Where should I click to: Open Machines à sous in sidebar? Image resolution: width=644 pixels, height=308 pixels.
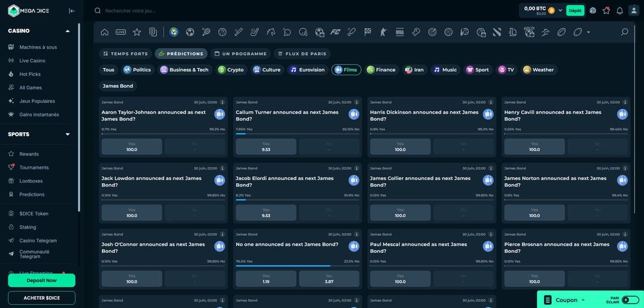click(38, 47)
